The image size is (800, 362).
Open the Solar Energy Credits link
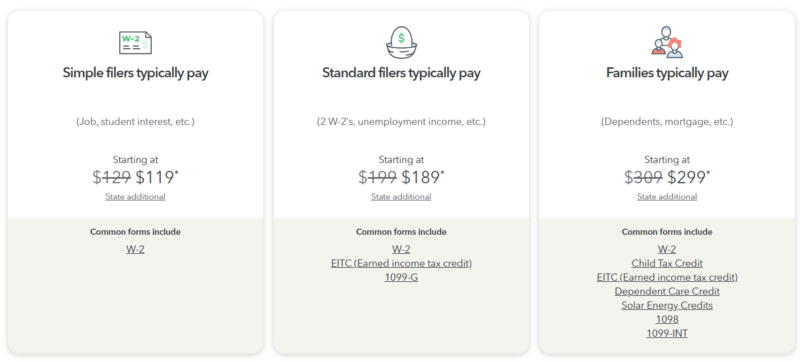(667, 305)
